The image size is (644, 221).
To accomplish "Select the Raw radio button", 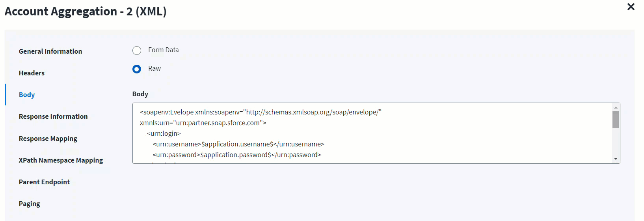I will pos(137,69).
